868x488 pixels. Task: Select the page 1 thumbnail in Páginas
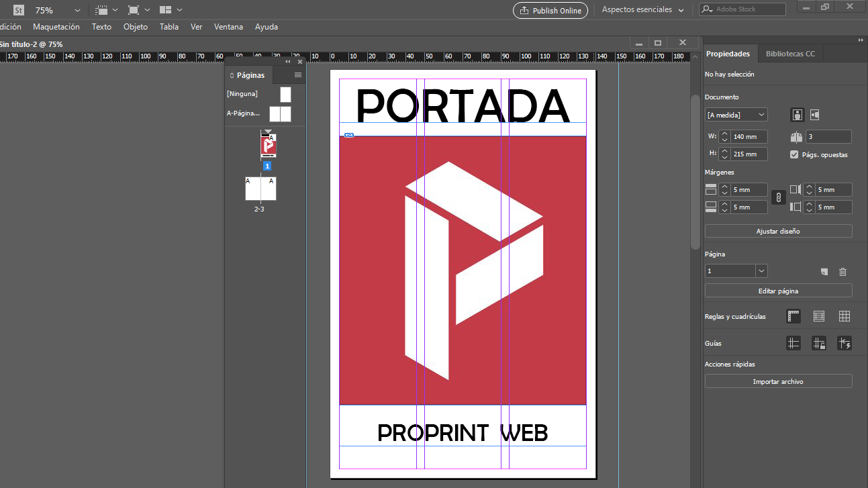pos(268,146)
